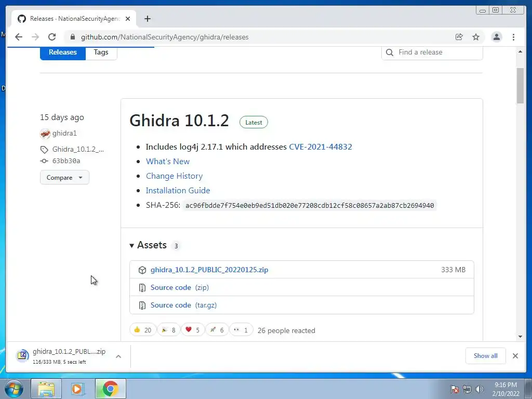The height and width of the screenshot is (399, 532).
Task: Open ghidra1 user avatar
Action: (45, 134)
